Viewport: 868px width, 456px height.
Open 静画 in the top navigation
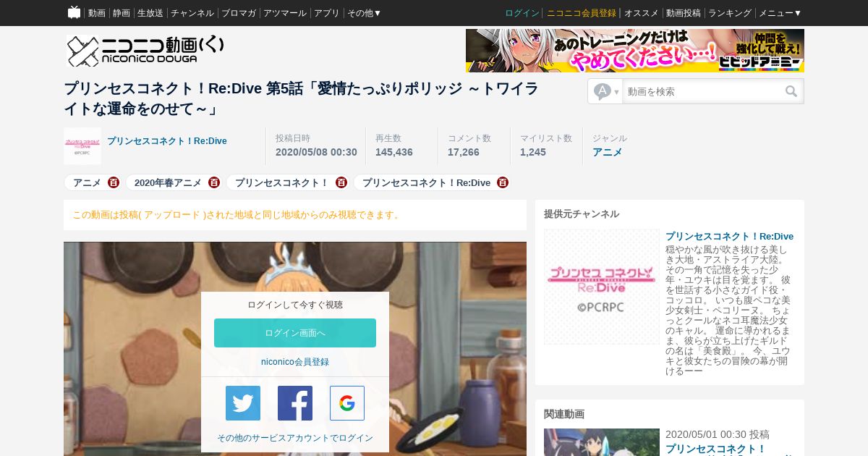122,13
